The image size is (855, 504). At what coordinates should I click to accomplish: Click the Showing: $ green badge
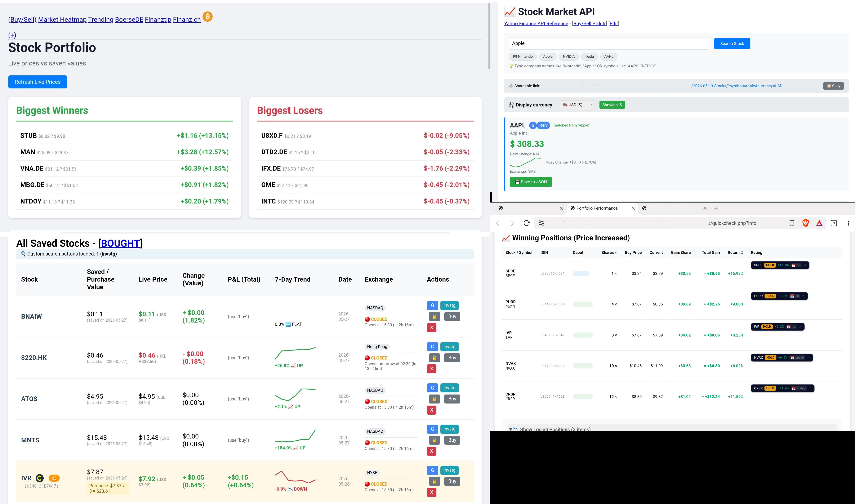coord(612,105)
